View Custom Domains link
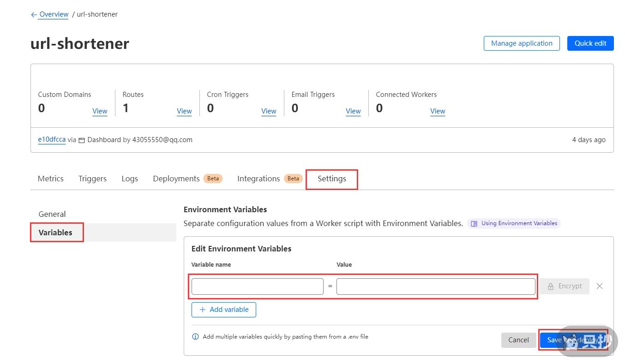This screenshot has height=364, width=625. (x=100, y=111)
